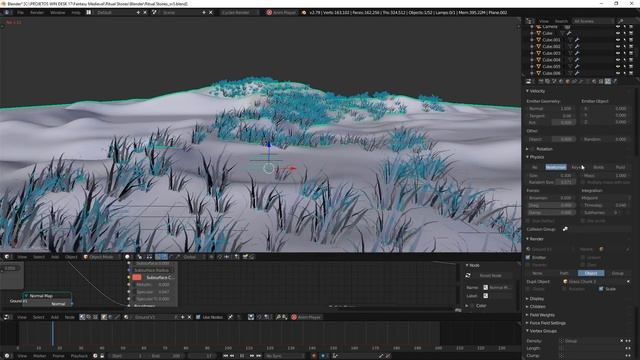The height and width of the screenshot is (360, 640).
Task: Clear the Dupli Object with X icon
Action: click(628, 281)
